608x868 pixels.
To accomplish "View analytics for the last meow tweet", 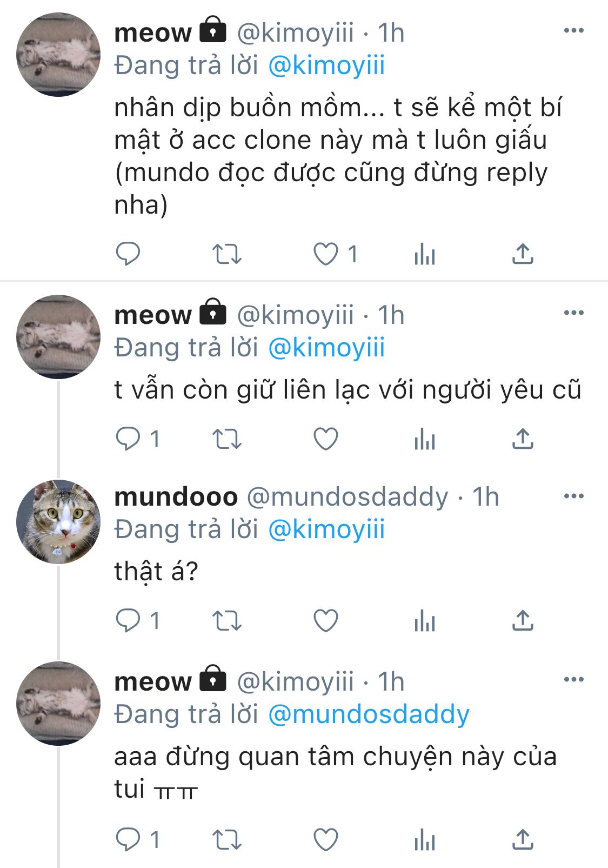I will tap(424, 840).
